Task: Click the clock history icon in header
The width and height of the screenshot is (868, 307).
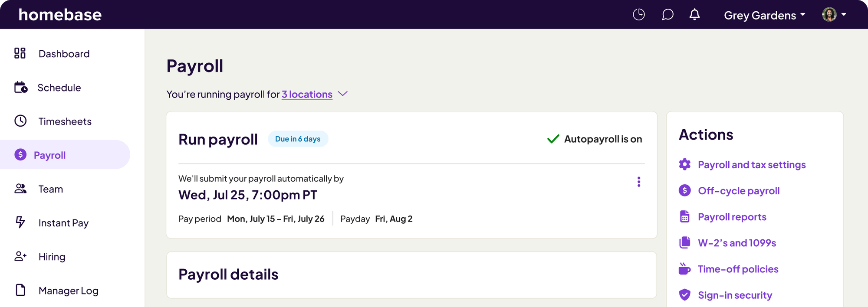Action: pos(638,14)
